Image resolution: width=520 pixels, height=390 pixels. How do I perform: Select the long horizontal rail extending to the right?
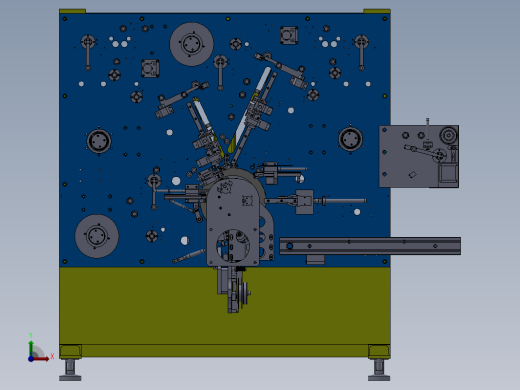(370, 246)
